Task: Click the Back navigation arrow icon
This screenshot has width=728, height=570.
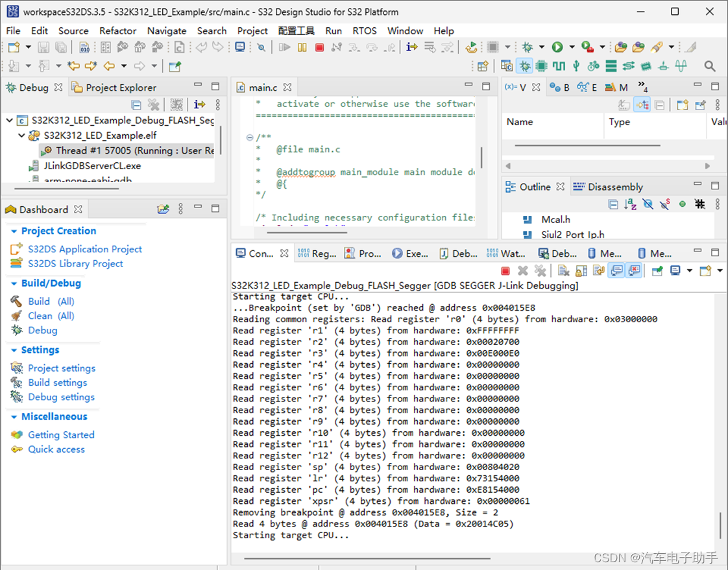Action: pos(109,66)
